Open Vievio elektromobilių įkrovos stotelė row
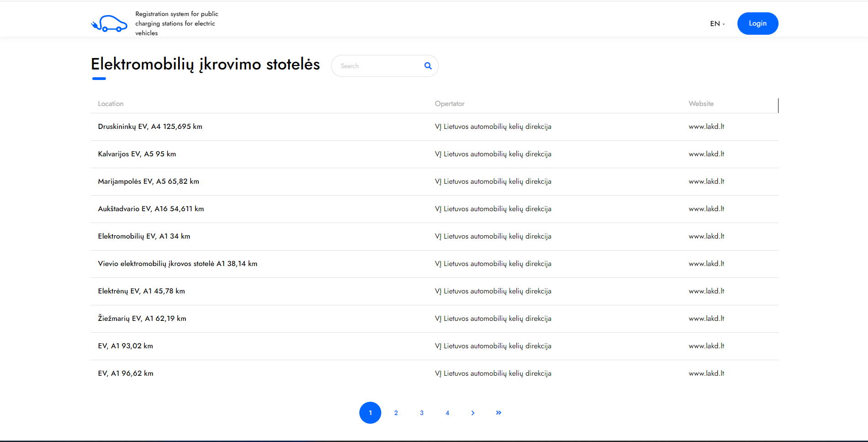This screenshot has width=868, height=442. (435, 264)
